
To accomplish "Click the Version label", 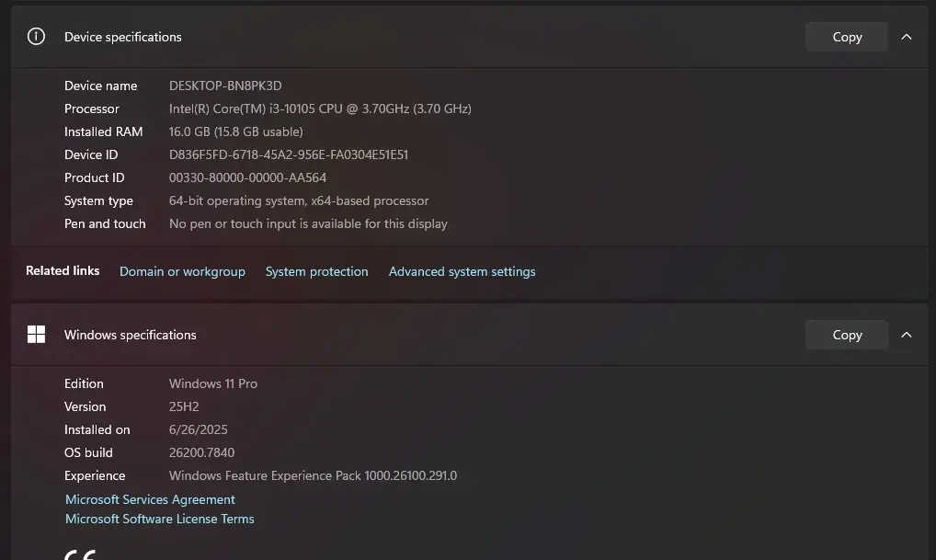I will pos(85,406).
